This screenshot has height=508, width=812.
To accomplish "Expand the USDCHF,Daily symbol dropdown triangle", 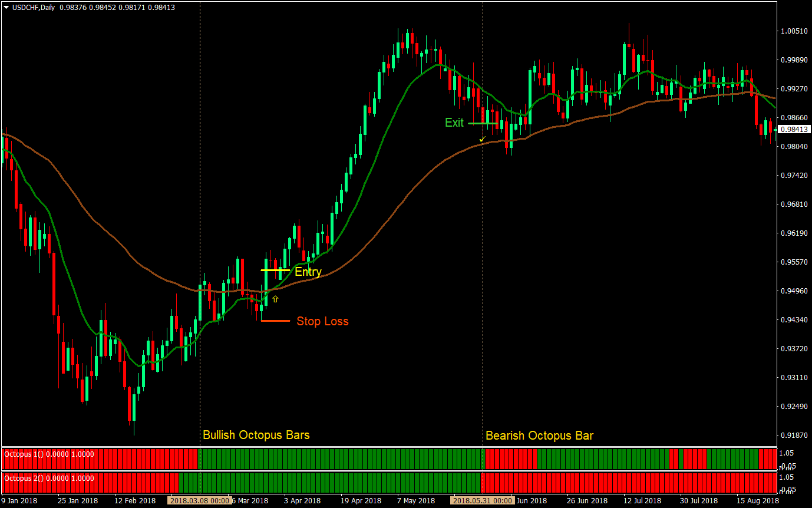I will (x=6, y=8).
